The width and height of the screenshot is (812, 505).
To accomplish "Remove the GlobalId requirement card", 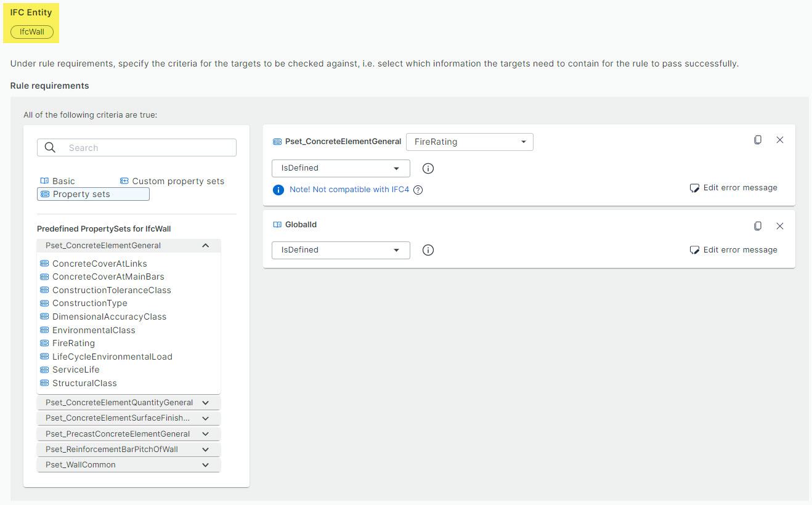I will tap(780, 226).
